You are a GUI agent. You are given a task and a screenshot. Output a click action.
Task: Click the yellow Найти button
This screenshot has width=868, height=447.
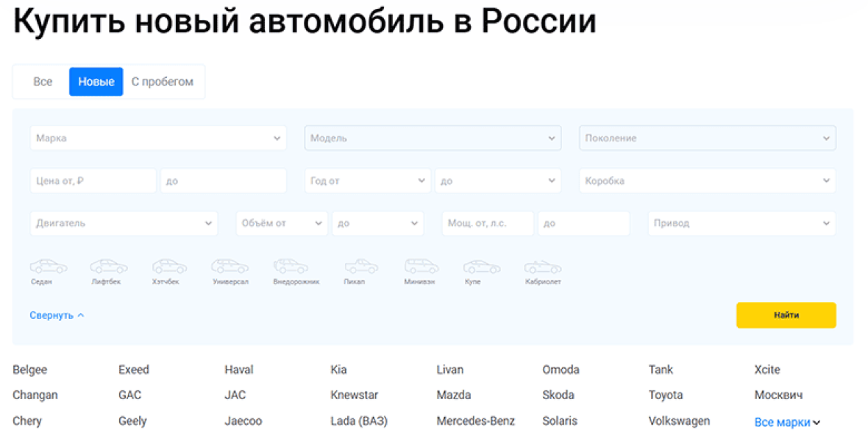click(786, 315)
